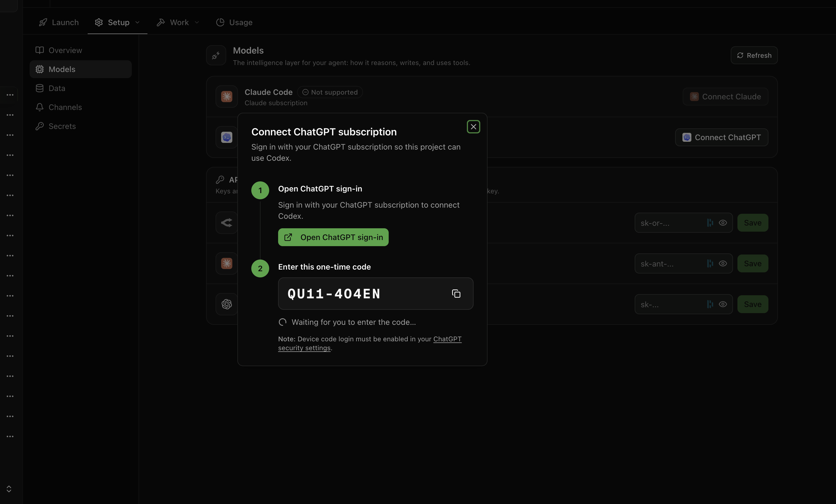Click the Refresh button
Screen dimensions: 836x504
pos(754,55)
